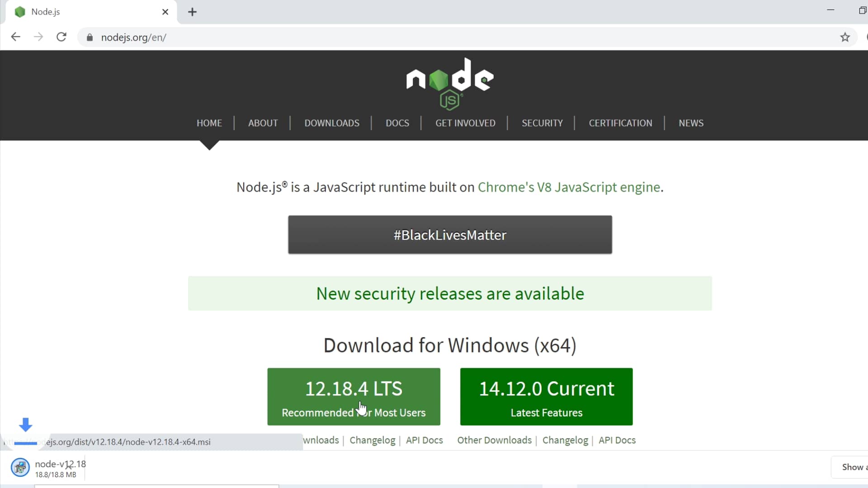Open the Changelog for the Current release

[x=565, y=440]
